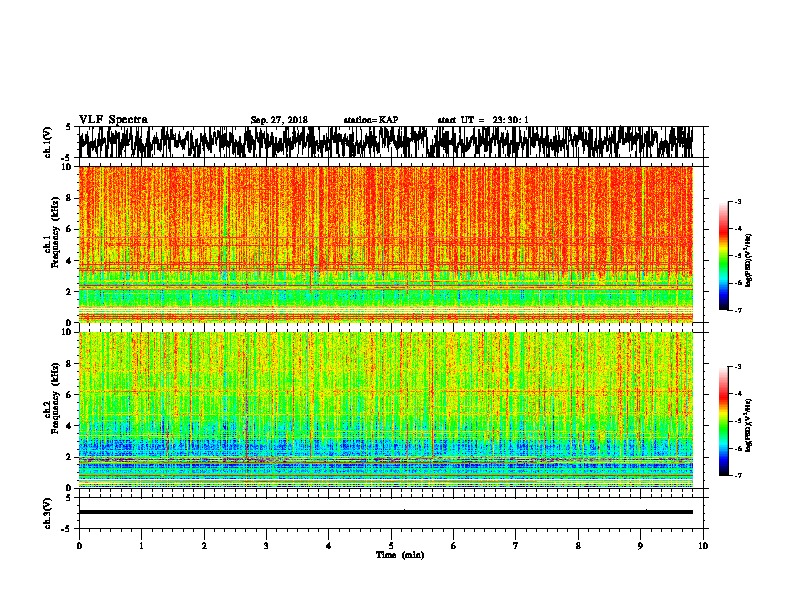Click the "-7" label on ch.2 colorbar
The height and width of the screenshot is (612, 792).
(737, 475)
